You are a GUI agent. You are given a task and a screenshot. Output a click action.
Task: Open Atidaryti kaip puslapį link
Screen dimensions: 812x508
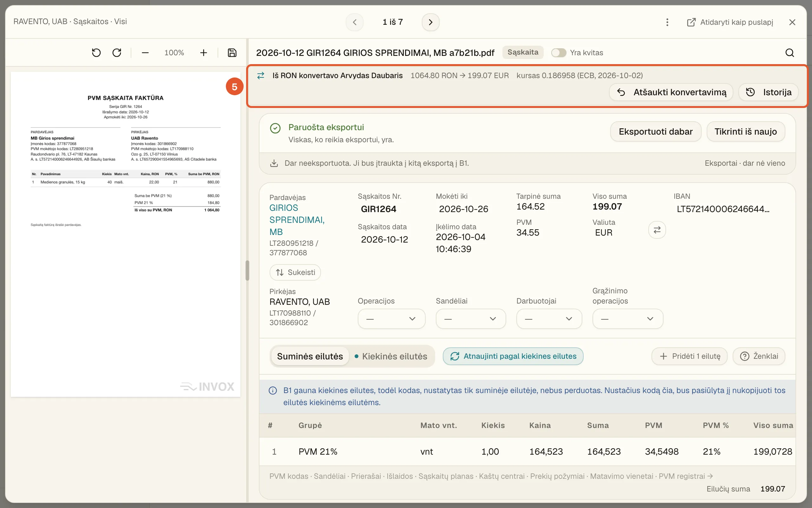pos(730,22)
